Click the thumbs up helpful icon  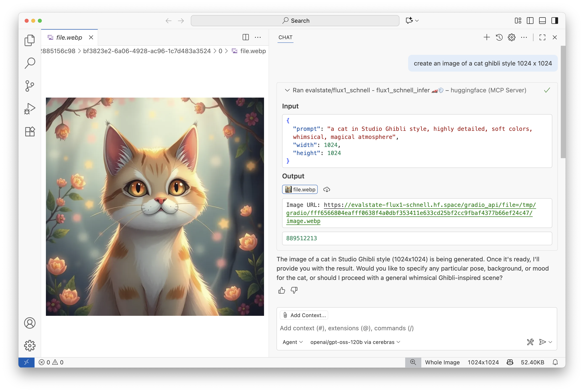(282, 290)
